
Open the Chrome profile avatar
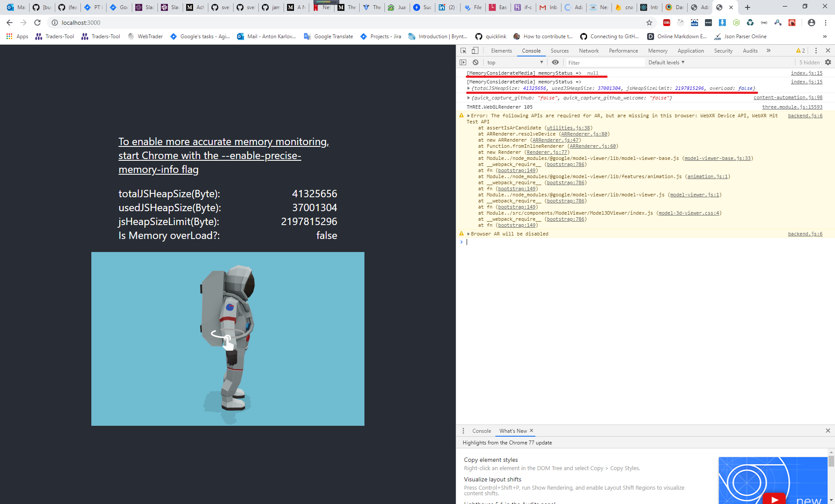tap(812, 23)
